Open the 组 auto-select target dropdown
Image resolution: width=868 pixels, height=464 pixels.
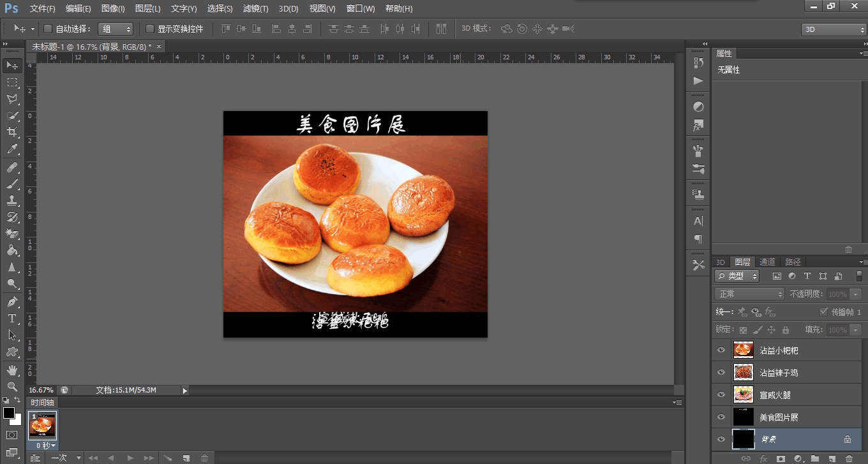tap(116, 29)
